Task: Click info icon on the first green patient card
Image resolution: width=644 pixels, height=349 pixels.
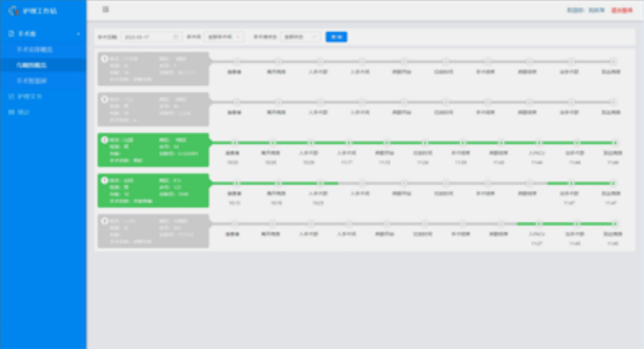Action: (x=105, y=140)
